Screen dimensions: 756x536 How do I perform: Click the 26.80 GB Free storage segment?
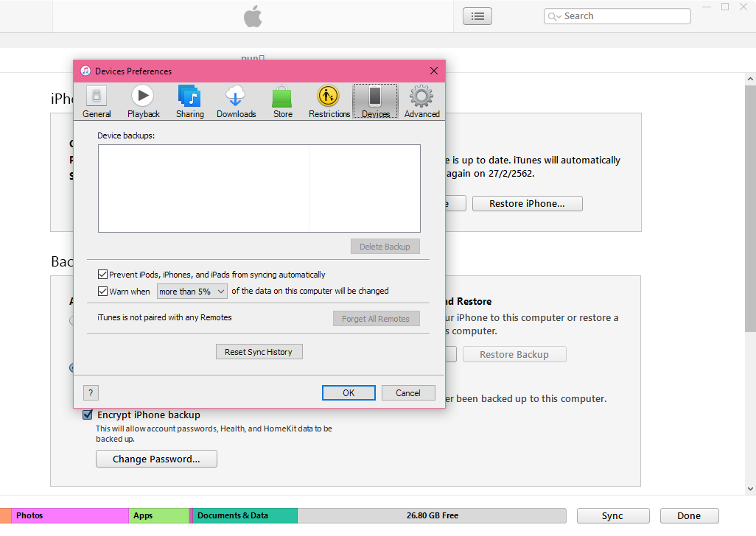point(432,515)
